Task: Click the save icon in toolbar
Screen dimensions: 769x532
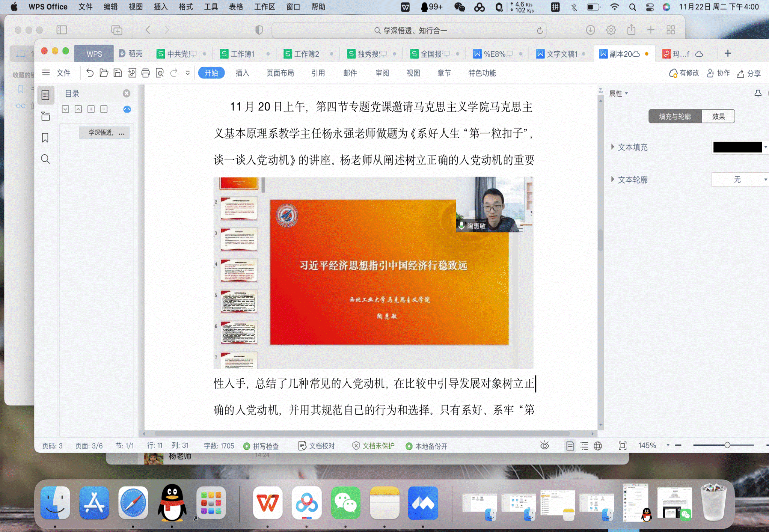Action: 118,73
